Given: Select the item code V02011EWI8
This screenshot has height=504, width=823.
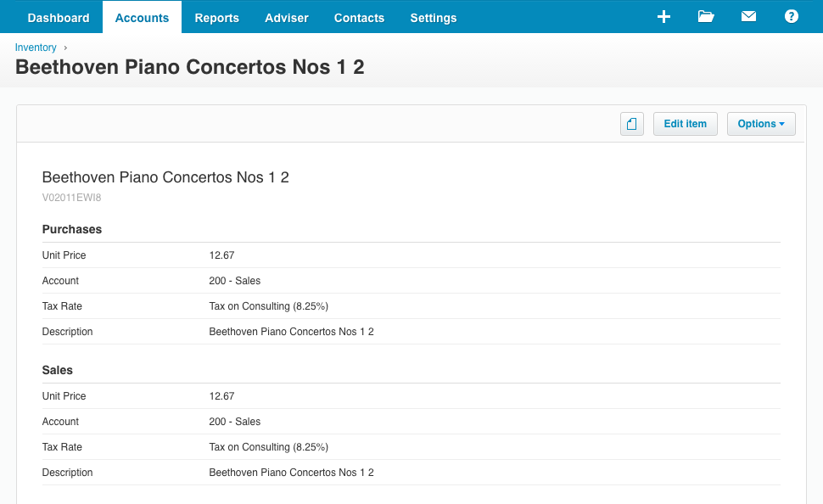Looking at the screenshot, I should 71,198.
